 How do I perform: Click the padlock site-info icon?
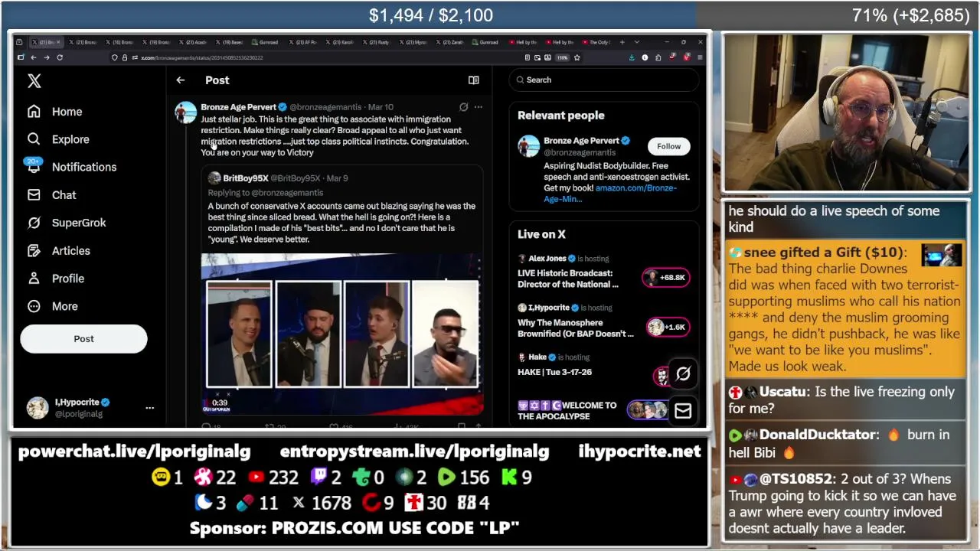point(125,57)
